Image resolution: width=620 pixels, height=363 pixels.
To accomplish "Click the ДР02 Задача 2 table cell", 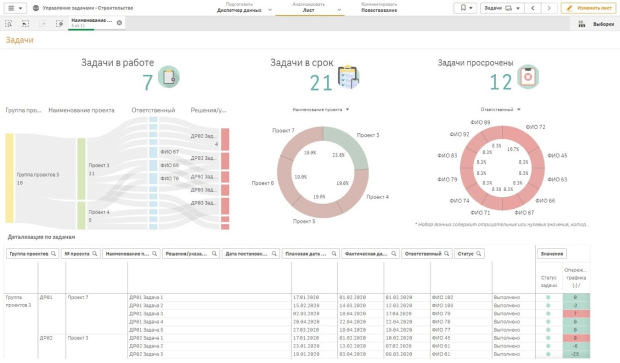I will [209, 346].
